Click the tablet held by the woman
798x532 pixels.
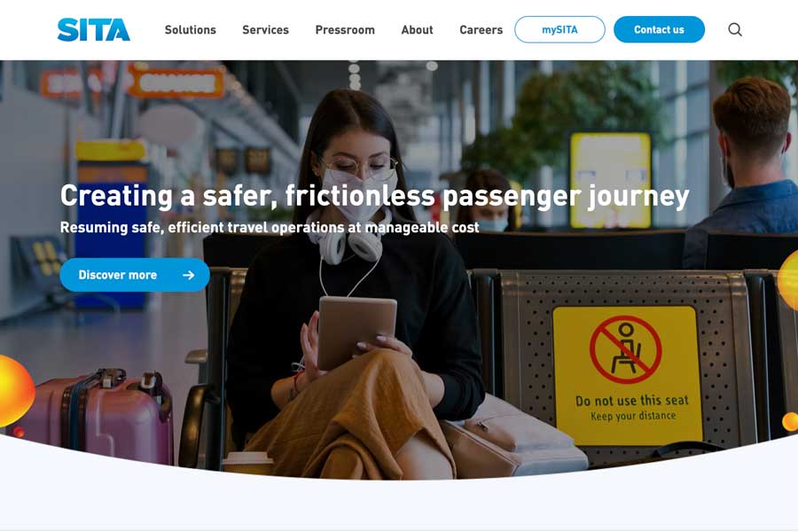(x=356, y=331)
